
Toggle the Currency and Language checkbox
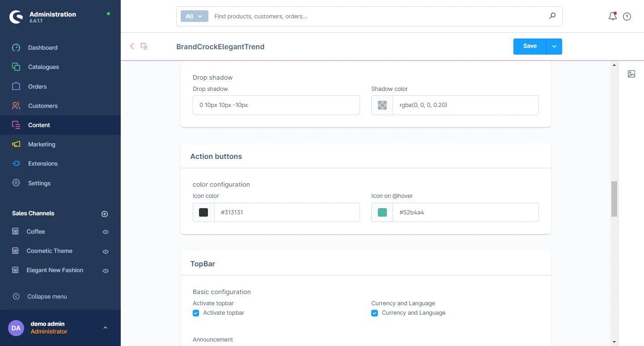click(x=375, y=313)
